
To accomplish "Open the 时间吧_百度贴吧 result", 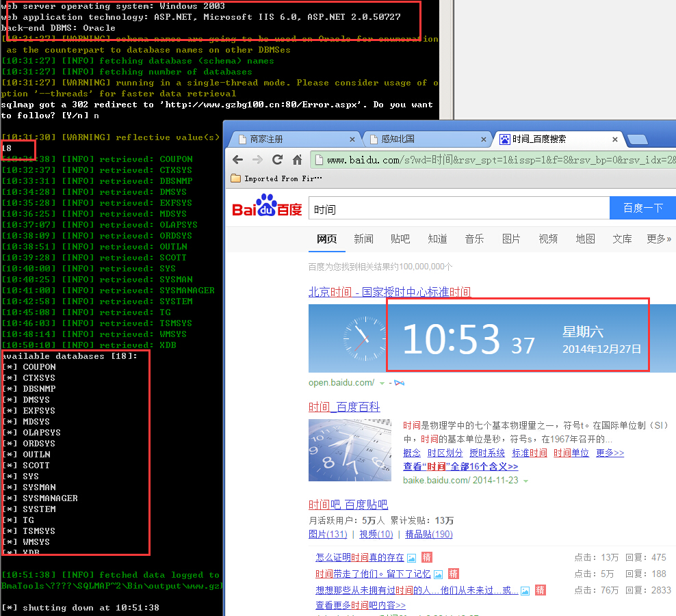I will click(x=348, y=505).
